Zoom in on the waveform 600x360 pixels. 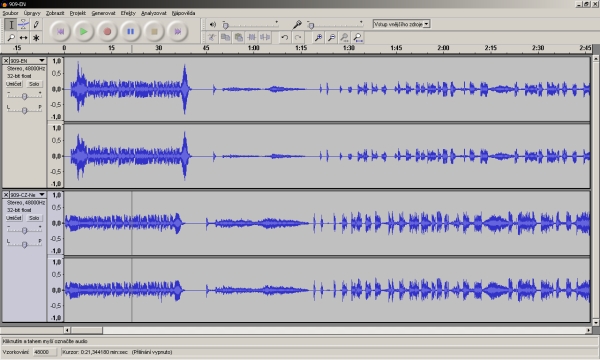tap(318, 37)
